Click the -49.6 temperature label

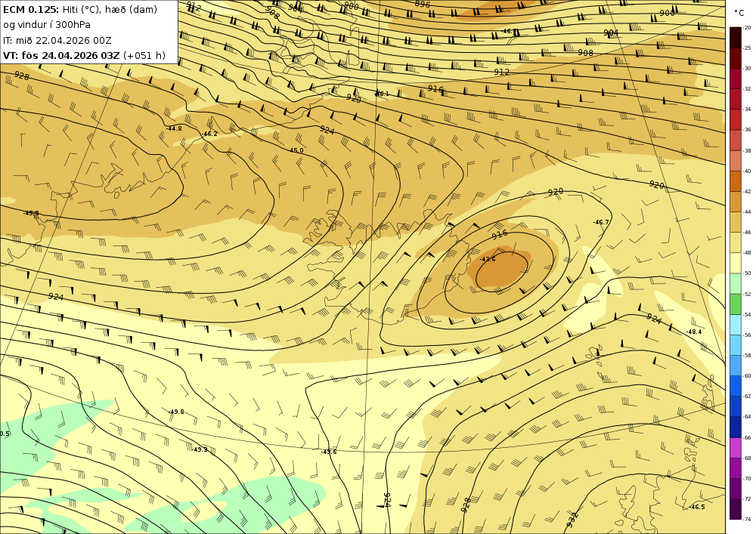click(329, 452)
